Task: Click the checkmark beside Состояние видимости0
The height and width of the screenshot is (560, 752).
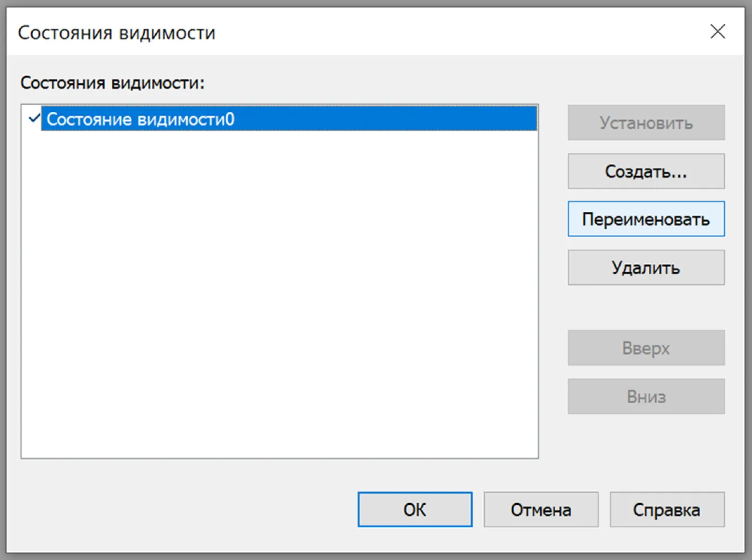Action: (34, 118)
